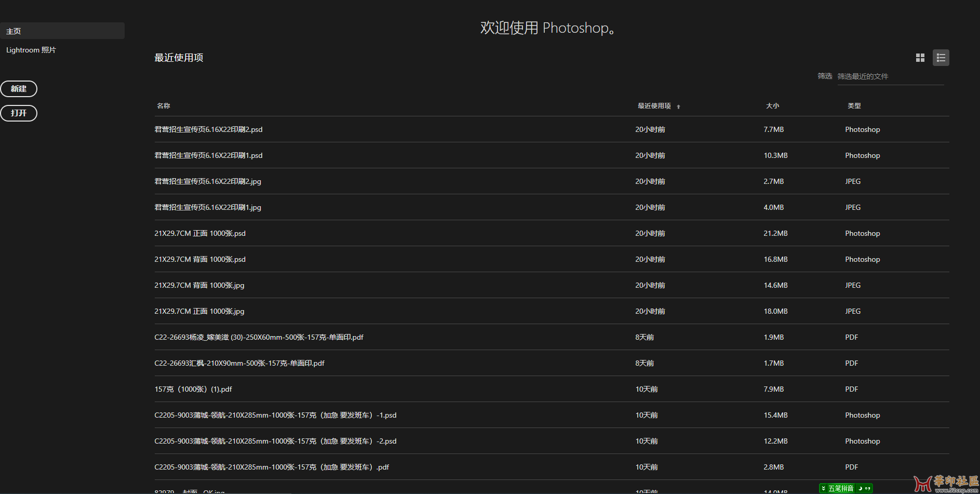Click 最近使用项 section heading
980x494 pixels.
click(x=179, y=58)
